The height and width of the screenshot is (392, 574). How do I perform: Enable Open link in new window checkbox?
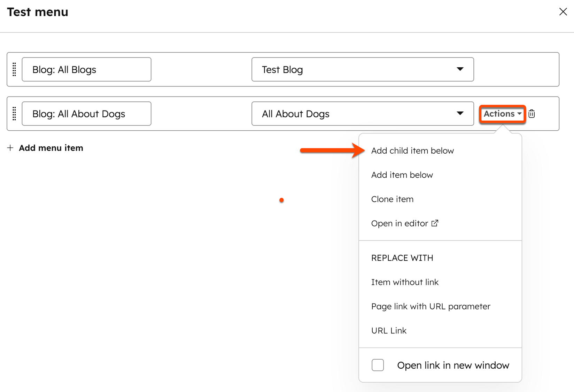378,365
